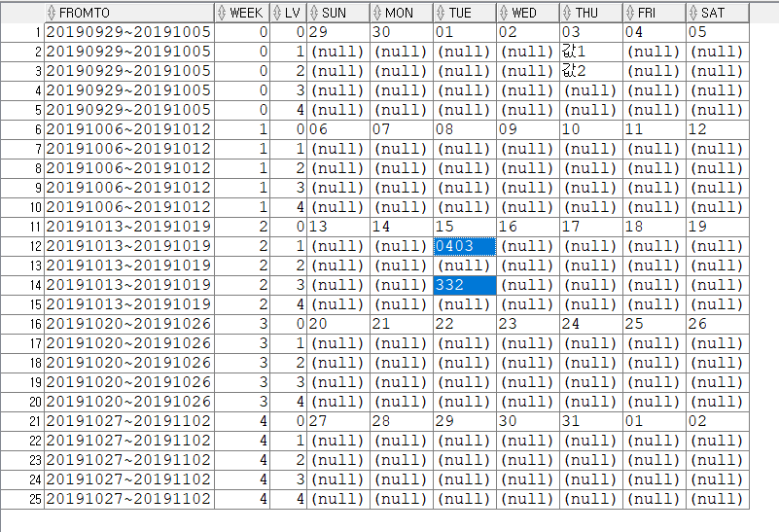Select row number 16 header
779x532 pixels.
[x=22, y=325]
